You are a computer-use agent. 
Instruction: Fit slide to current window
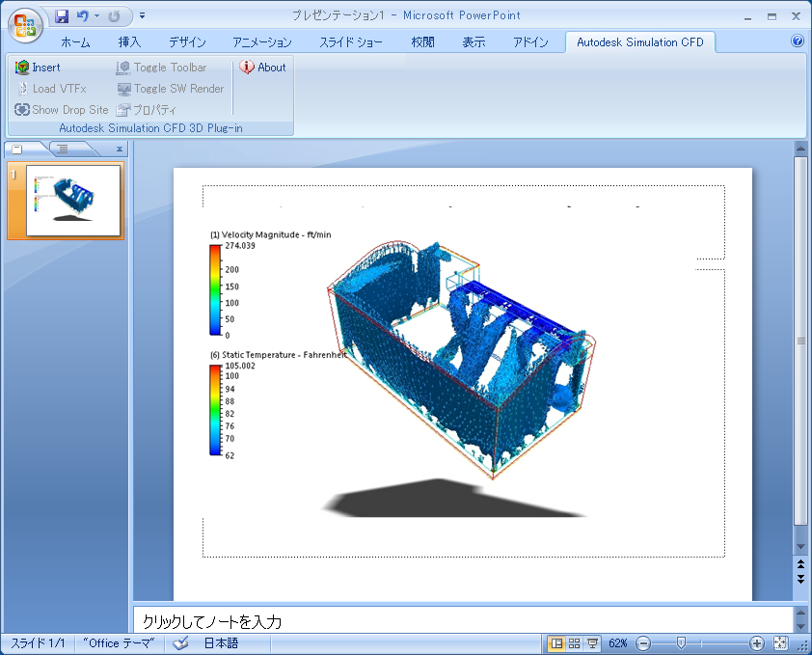[780, 643]
